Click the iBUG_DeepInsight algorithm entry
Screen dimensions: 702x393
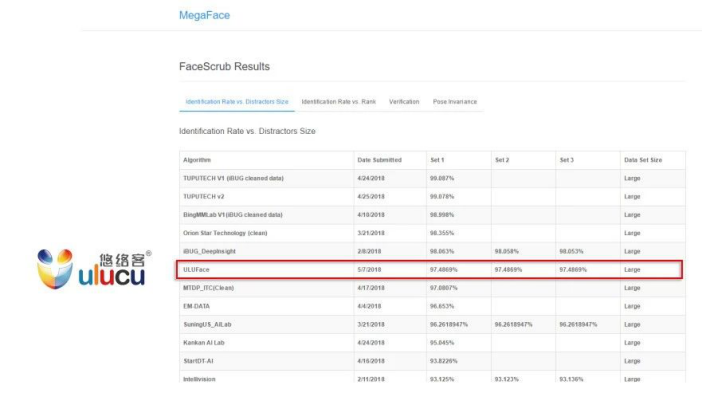[209, 252]
